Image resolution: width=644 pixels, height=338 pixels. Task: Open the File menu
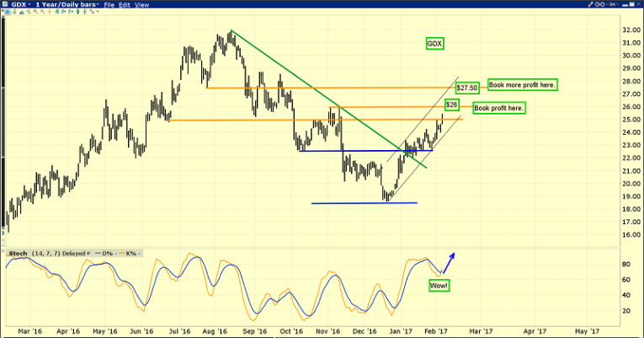109,5
